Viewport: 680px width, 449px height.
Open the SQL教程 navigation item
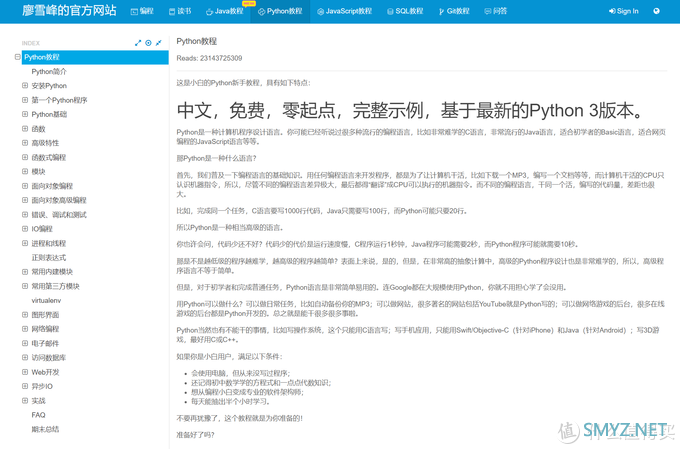[x=405, y=11]
